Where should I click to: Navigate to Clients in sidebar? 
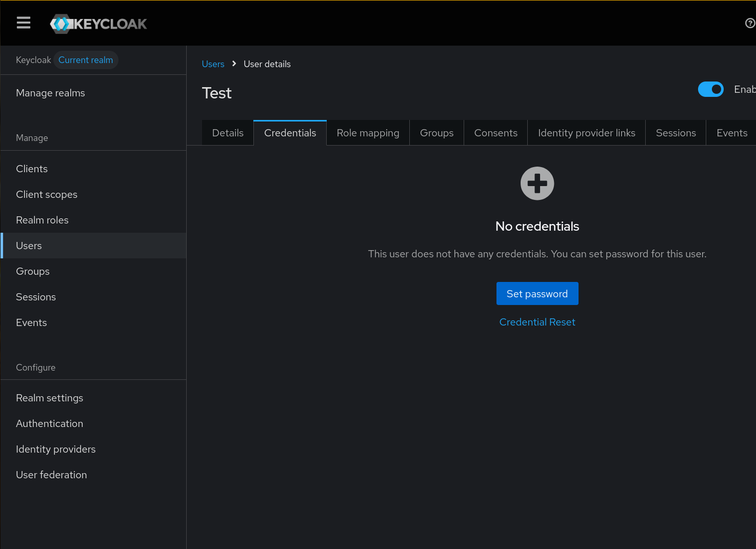pos(32,169)
